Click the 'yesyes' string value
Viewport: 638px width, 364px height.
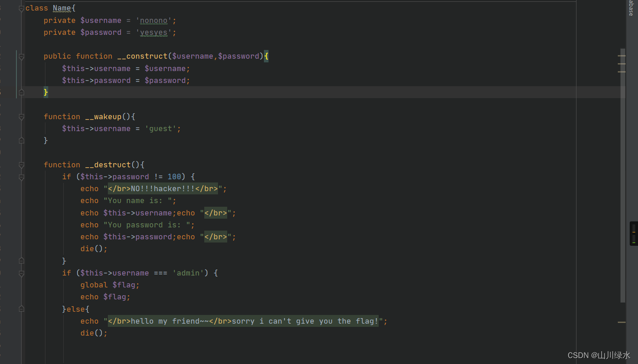pyautogui.click(x=154, y=33)
